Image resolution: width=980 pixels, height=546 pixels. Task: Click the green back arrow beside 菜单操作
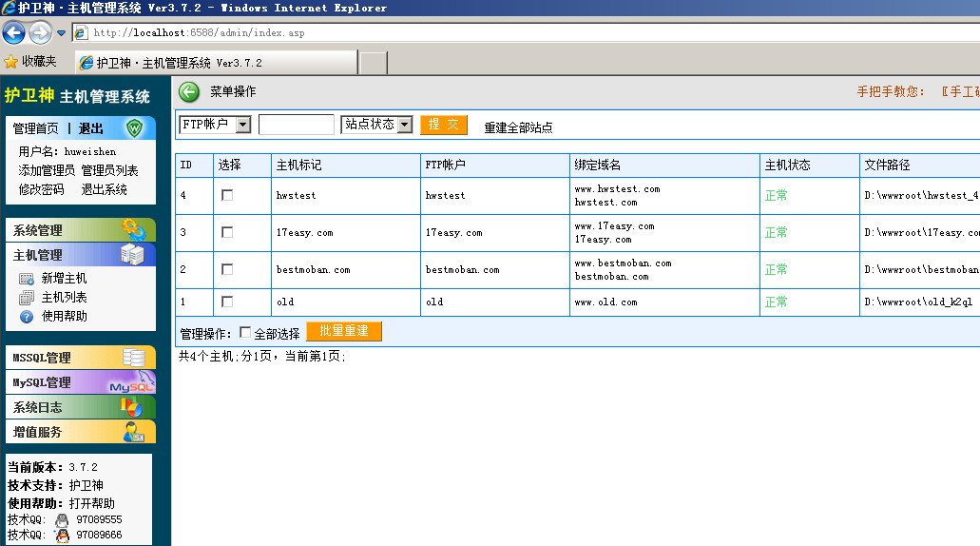189,92
